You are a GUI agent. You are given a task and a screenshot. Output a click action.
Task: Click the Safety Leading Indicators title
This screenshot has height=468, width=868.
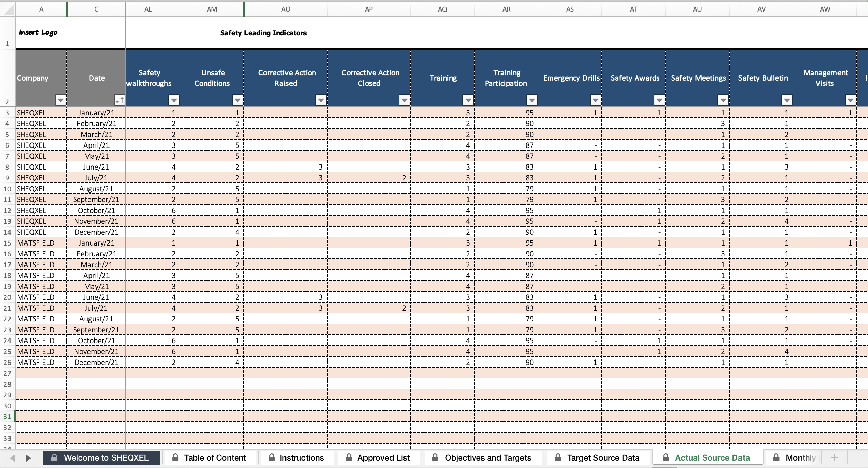[x=263, y=33]
